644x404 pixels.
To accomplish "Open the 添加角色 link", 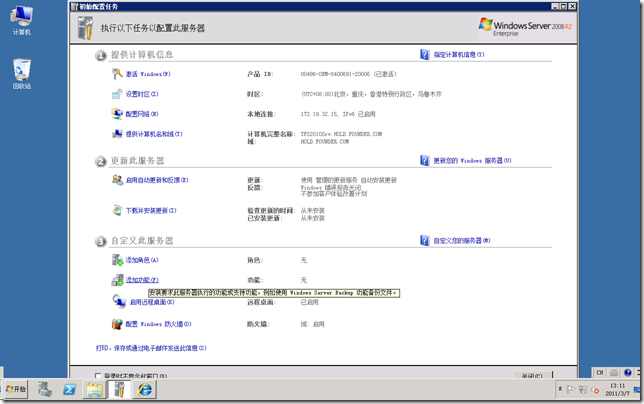I will coord(142,260).
